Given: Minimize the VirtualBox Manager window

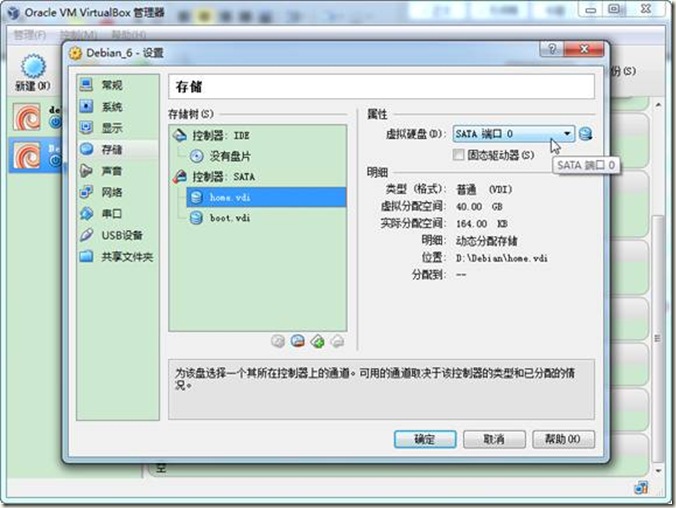Looking at the screenshot, I should coord(591,9).
